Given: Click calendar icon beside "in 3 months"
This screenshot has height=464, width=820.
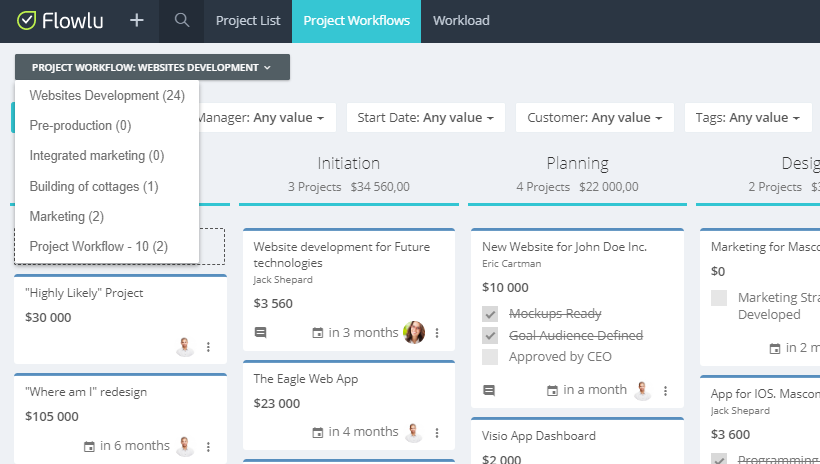Looking at the screenshot, I should (317, 333).
